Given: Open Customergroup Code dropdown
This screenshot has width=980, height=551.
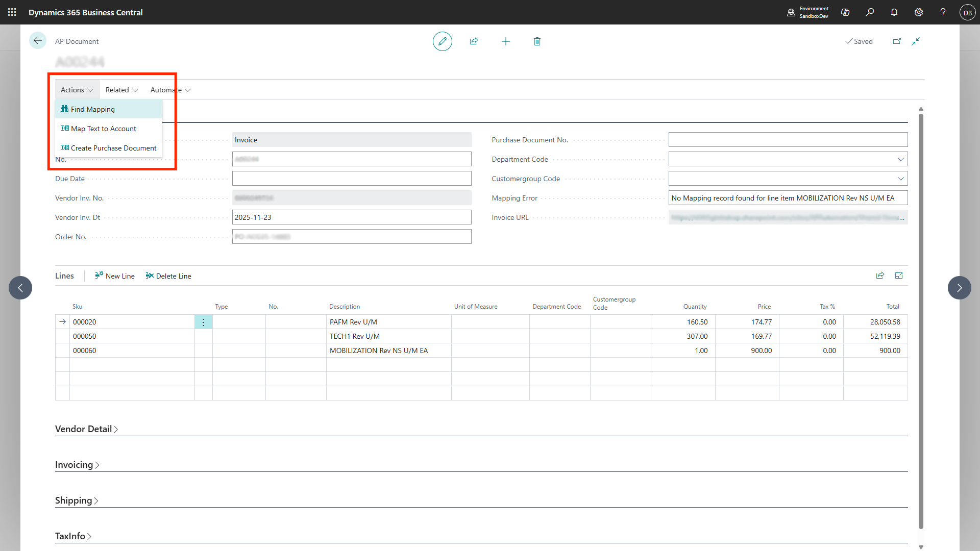Looking at the screenshot, I should 900,179.
